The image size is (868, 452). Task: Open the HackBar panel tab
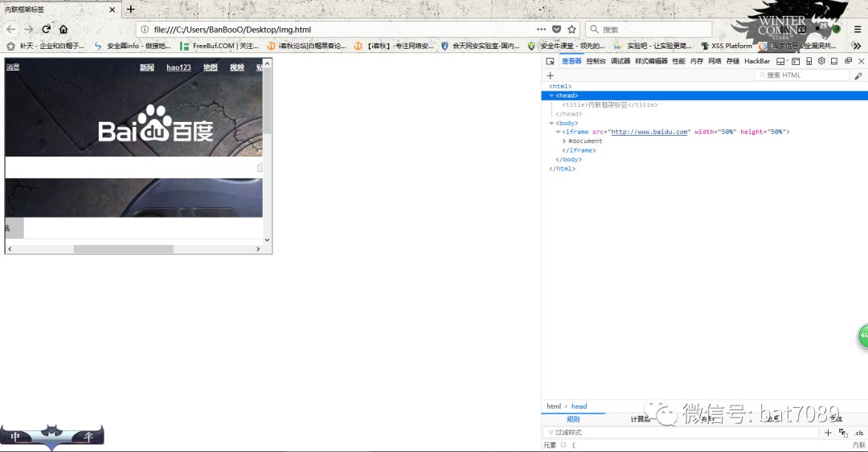click(757, 61)
